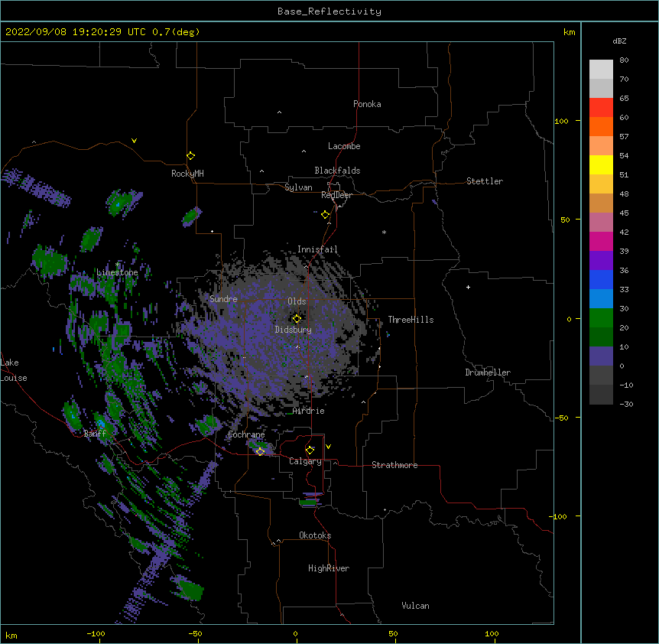The width and height of the screenshot is (659, 644).
Task: Click the ThreeHills label
Action: coord(411,320)
